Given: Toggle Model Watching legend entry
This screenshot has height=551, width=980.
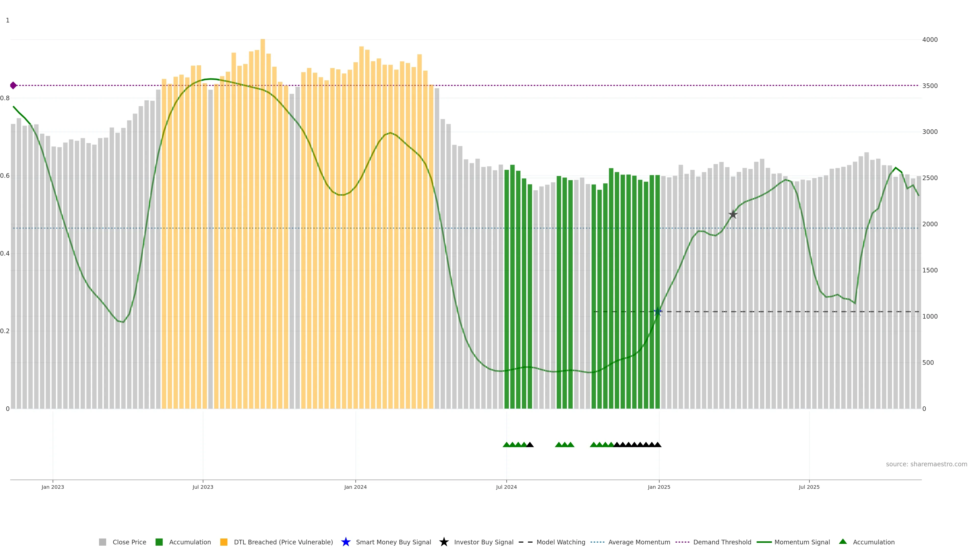Looking at the screenshot, I should pos(560,542).
